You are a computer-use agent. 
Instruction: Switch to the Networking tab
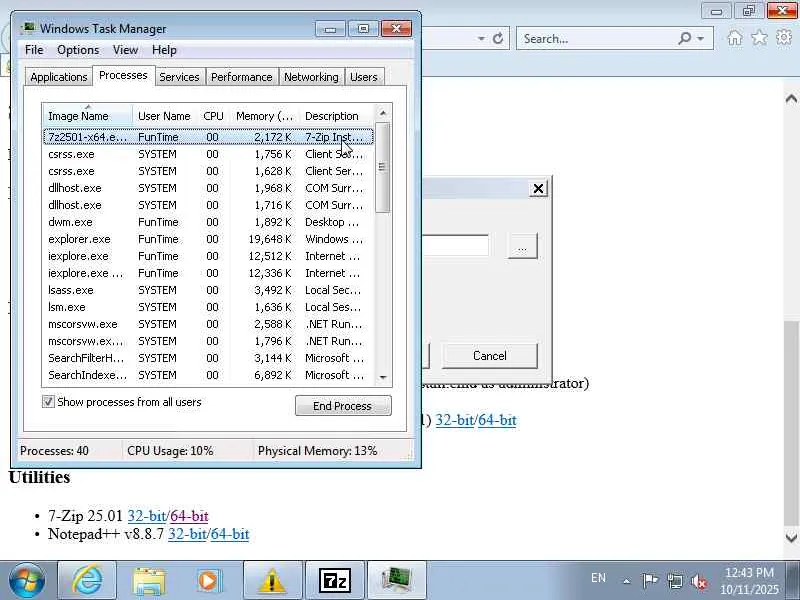click(311, 77)
